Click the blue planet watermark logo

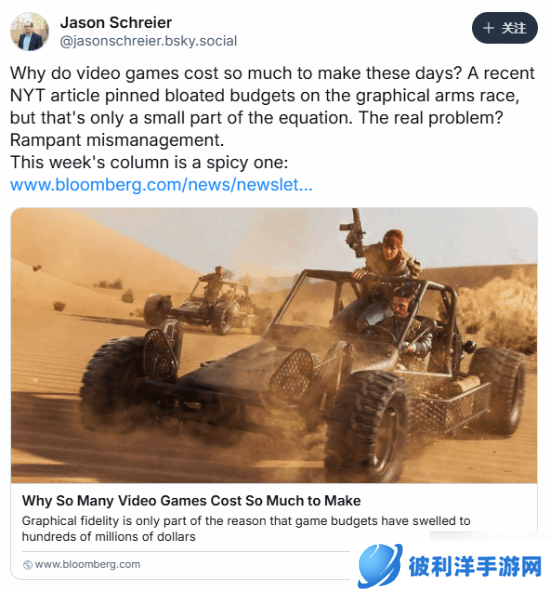pyautogui.click(x=380, y=565)
